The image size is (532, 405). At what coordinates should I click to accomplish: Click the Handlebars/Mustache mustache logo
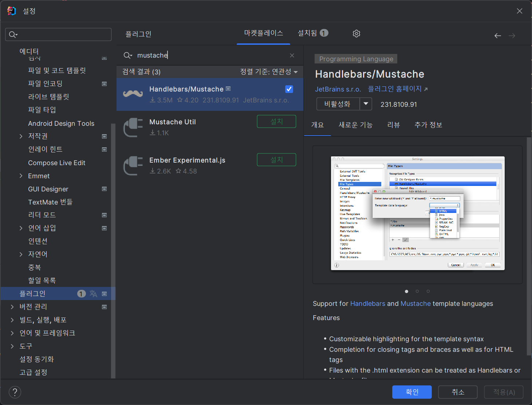tap(133, 94)
